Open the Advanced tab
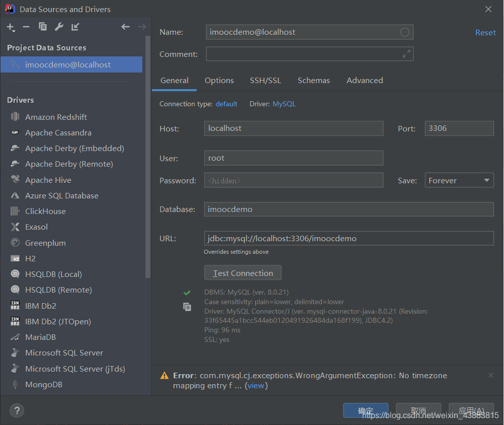 [365, 81]
